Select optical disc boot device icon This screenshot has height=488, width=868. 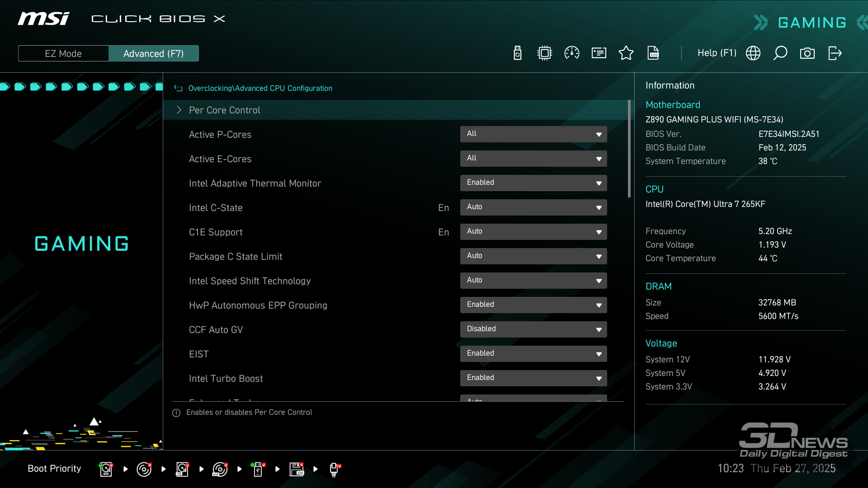coord(144,469)
